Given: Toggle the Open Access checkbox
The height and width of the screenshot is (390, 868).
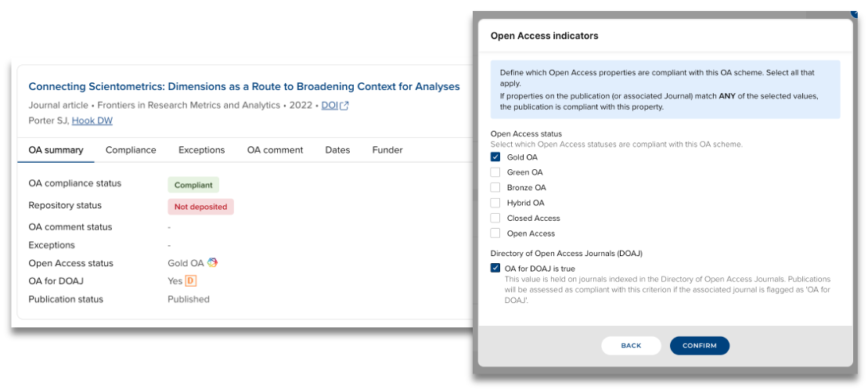Looking at the screenshot, I should point(495,233).
